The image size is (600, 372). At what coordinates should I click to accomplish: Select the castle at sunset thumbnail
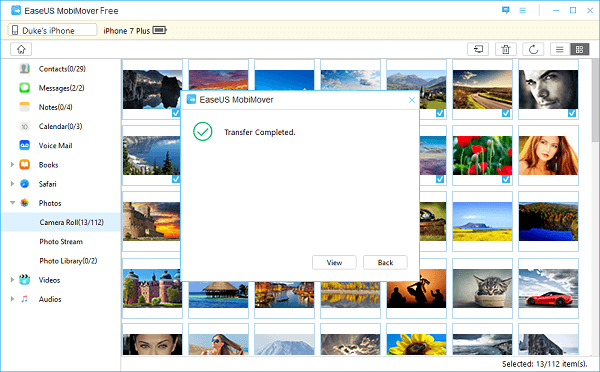152,221
